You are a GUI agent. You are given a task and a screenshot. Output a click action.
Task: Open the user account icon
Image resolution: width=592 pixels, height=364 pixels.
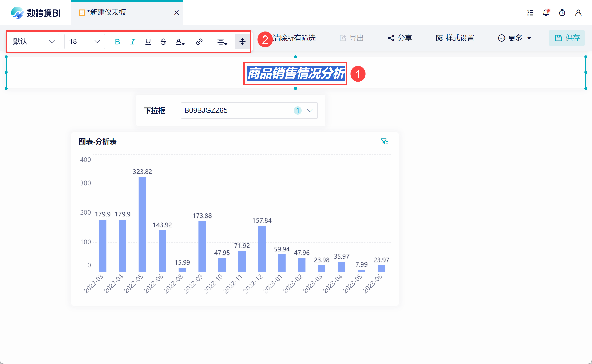click(578, 13)
